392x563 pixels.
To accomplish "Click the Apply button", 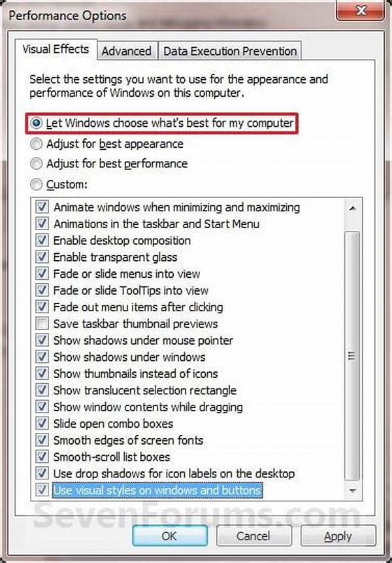I will (x=338, y=536).
